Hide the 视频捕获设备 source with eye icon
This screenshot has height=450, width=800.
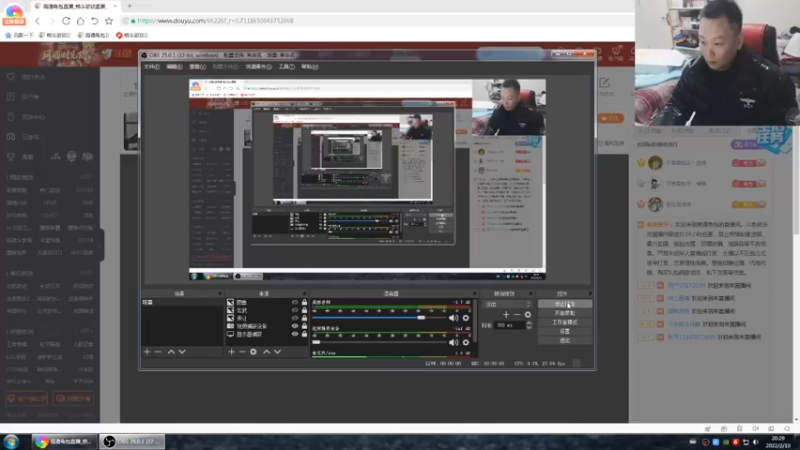pyautogui.click(x=295, y=326)
